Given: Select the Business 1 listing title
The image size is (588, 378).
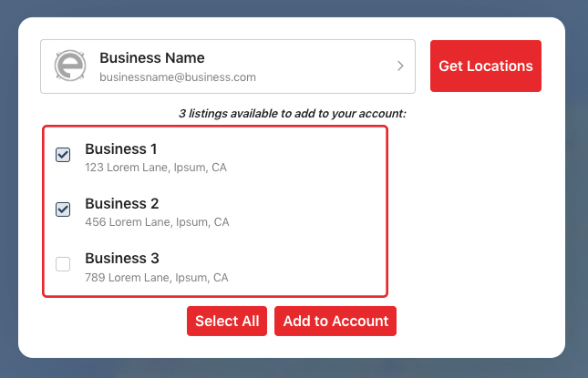Looking at the screenshot, I should coord(120,148).
